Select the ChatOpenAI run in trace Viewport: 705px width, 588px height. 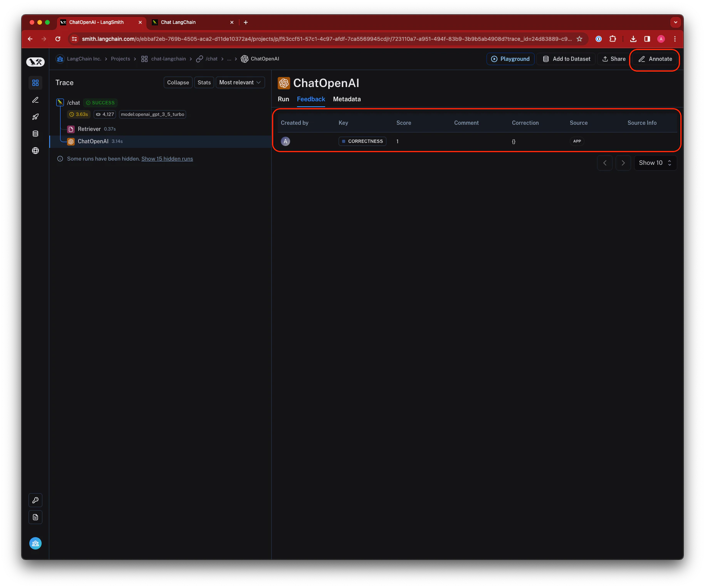(x=160, y=141)
